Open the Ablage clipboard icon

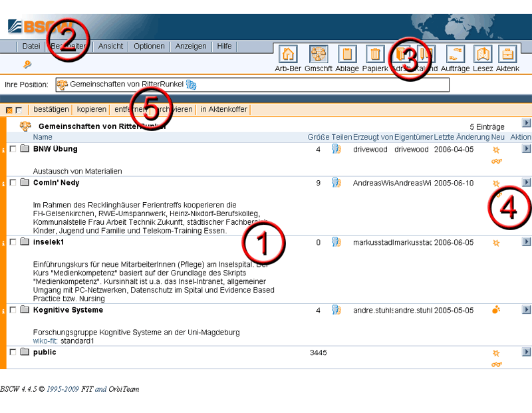(347, 55)
